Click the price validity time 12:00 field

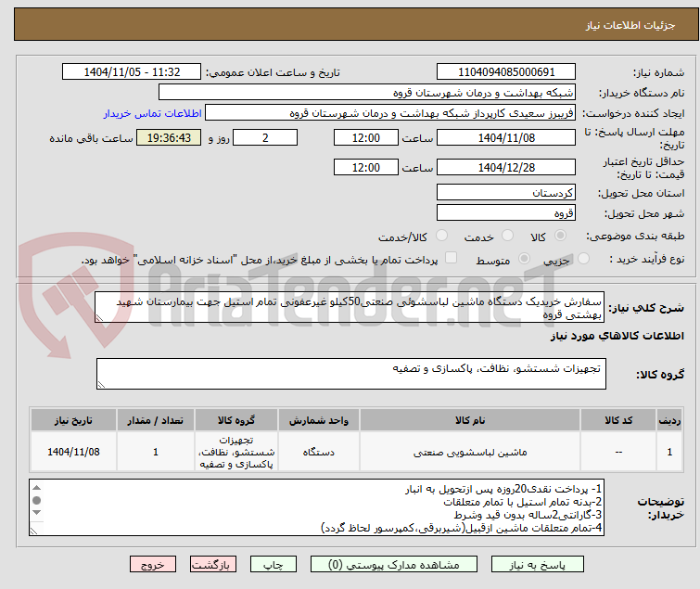[x=366, y=168]
